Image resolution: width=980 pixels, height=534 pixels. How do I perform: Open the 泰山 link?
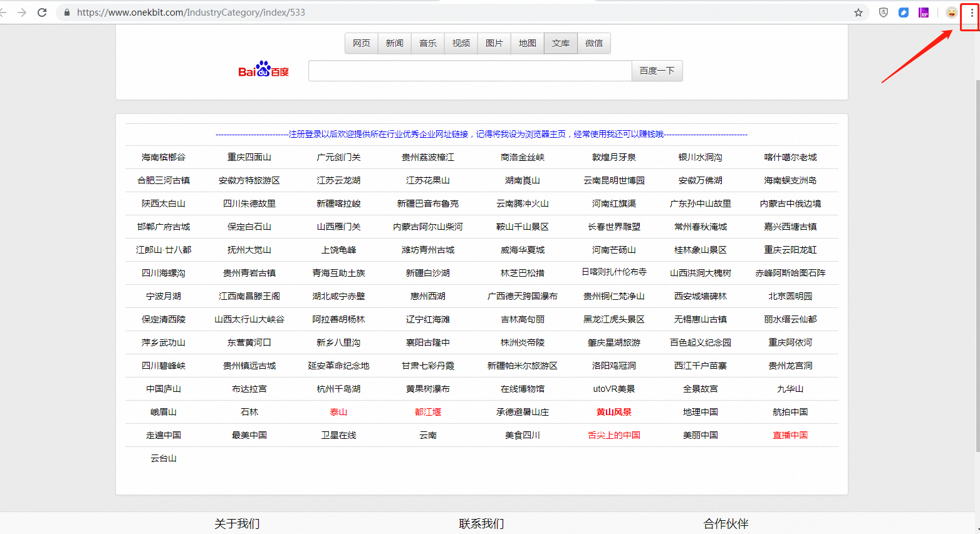[x=338, y=412]
